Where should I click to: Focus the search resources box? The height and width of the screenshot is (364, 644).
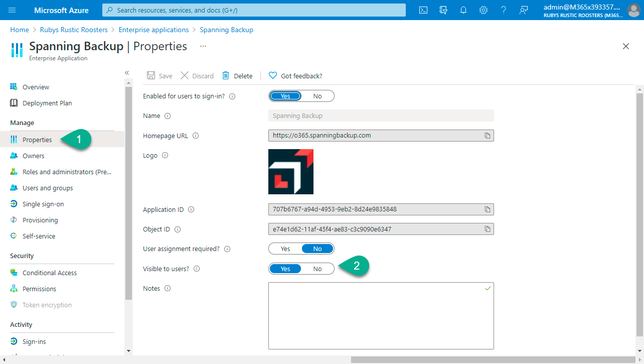254,10
